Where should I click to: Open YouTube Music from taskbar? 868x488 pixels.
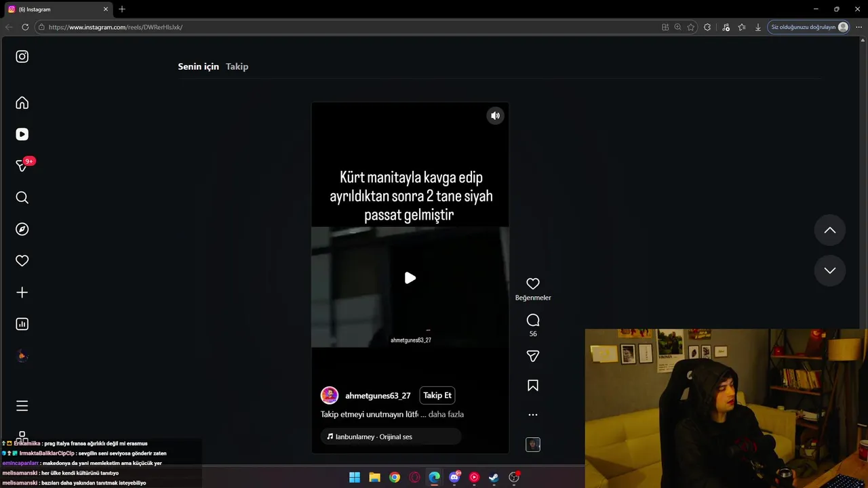pos(474,477)
